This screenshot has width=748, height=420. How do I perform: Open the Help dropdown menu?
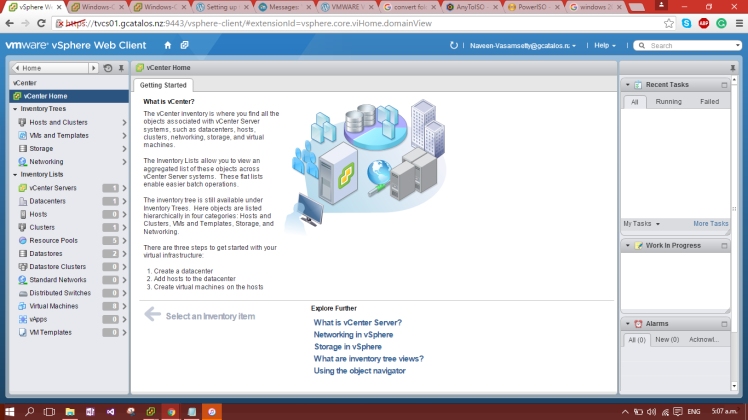point(604,46)
